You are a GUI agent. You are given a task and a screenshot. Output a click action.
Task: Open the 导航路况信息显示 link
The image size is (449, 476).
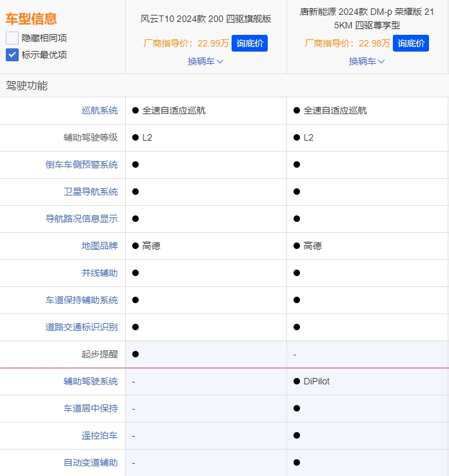[82, 219]
